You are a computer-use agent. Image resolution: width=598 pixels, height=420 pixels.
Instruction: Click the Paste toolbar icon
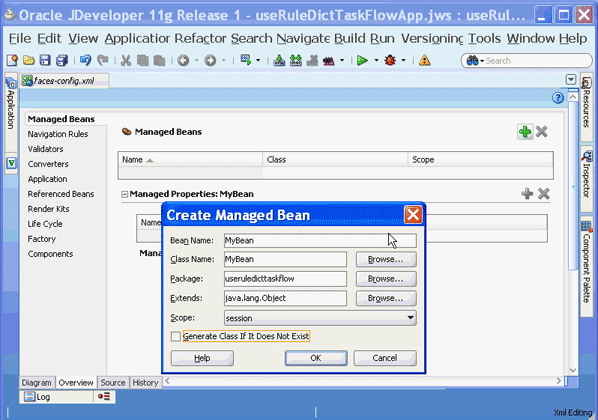tap(159, 60)
